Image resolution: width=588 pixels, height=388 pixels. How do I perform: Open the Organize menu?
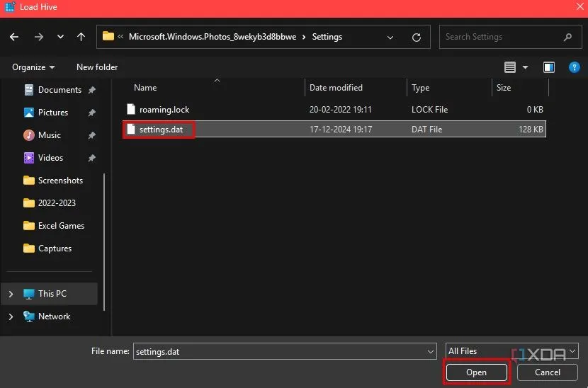tap(33, 67)
